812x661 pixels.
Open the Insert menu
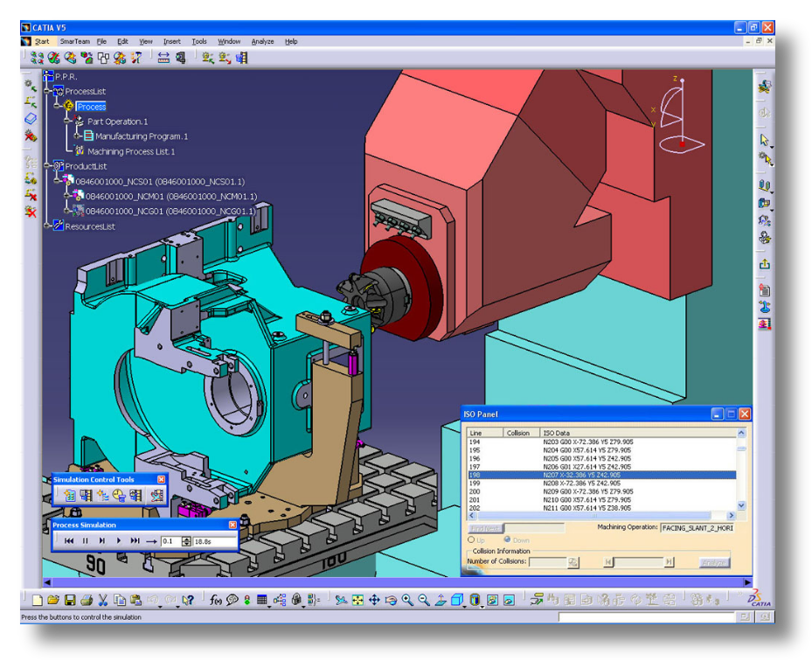(172, 41)
